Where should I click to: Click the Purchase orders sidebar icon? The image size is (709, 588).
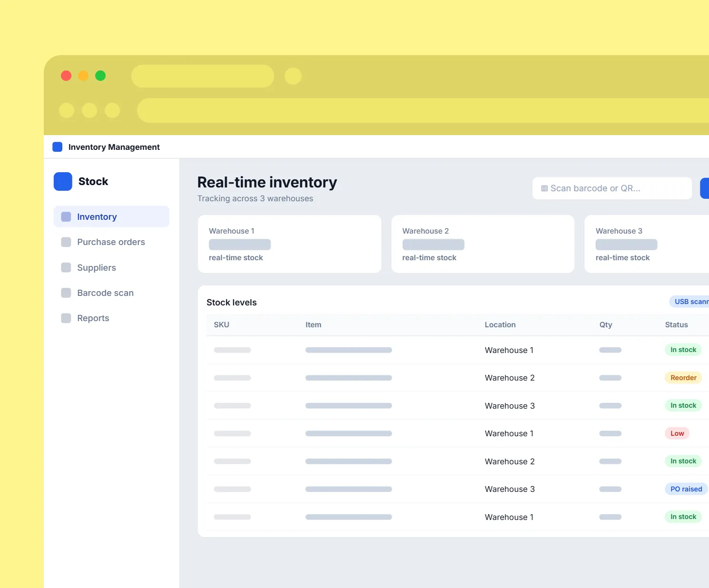point(66,242)
